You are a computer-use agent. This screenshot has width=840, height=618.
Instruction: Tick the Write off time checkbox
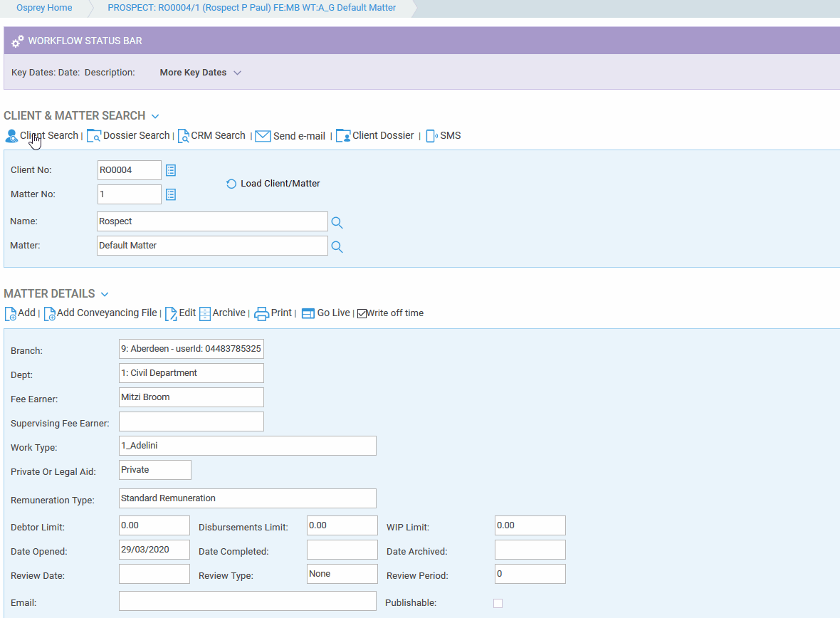click(362, 313)
